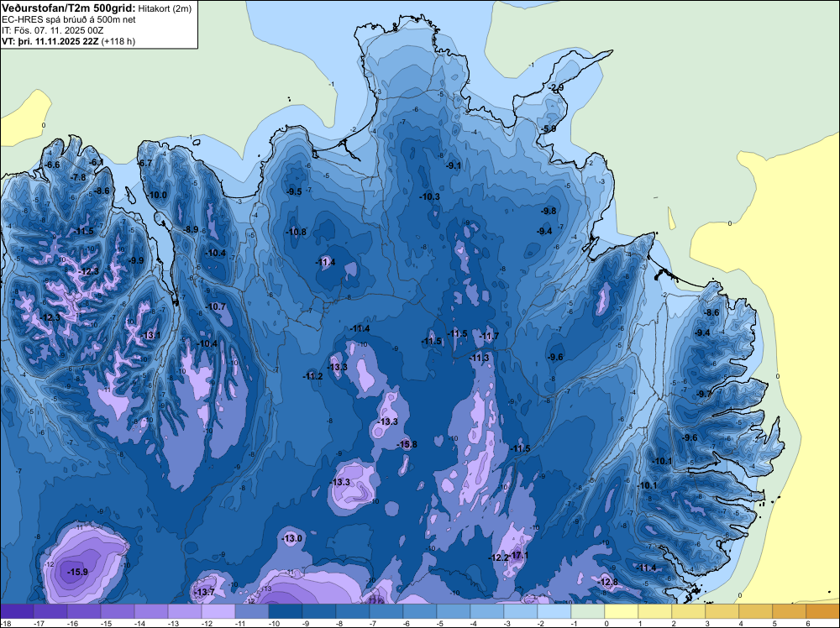Select the -11.3 temperature value
The width and height of the screenshot is (840, 628).
coord(479,358)
